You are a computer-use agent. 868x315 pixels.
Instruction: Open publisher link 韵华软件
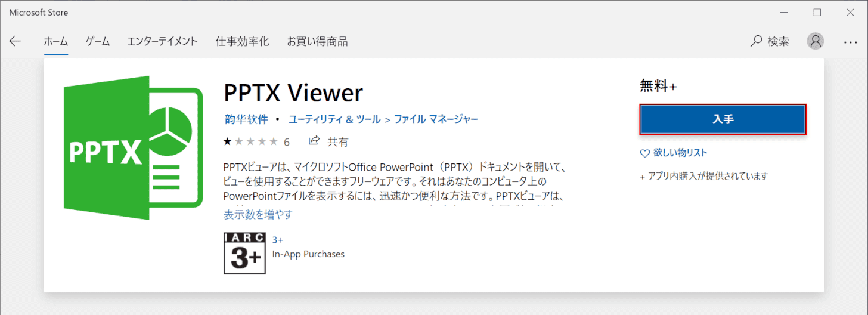pos(246,119)
